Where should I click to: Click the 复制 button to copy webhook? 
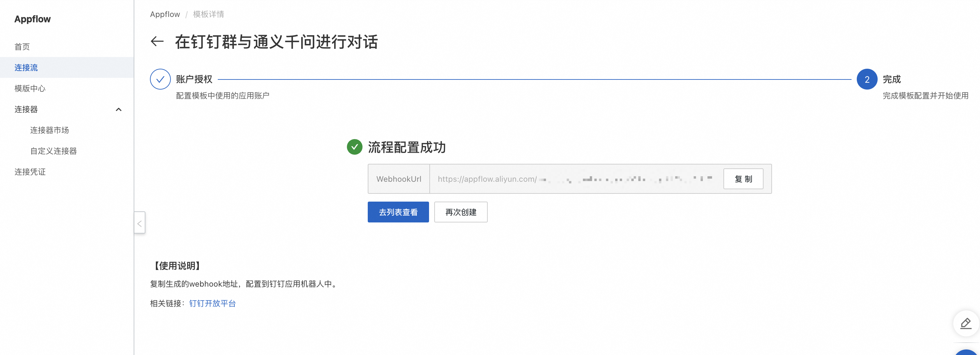tap(743, 179)
